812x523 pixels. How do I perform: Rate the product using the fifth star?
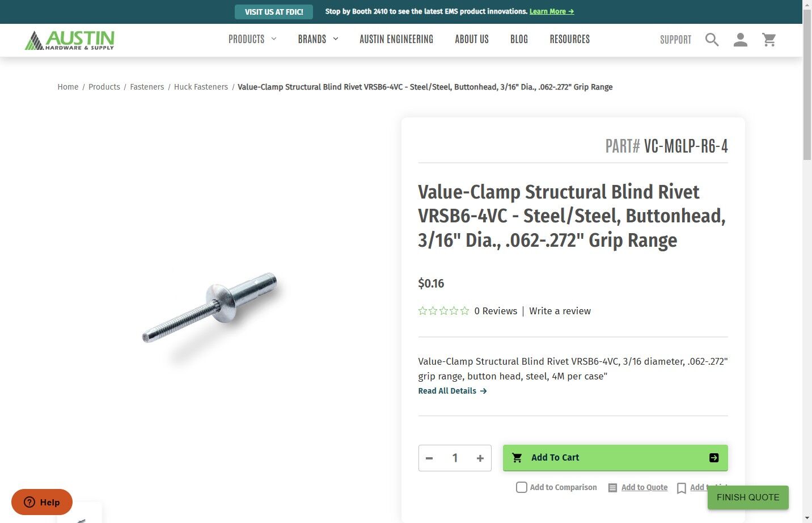tap(464, 311)
